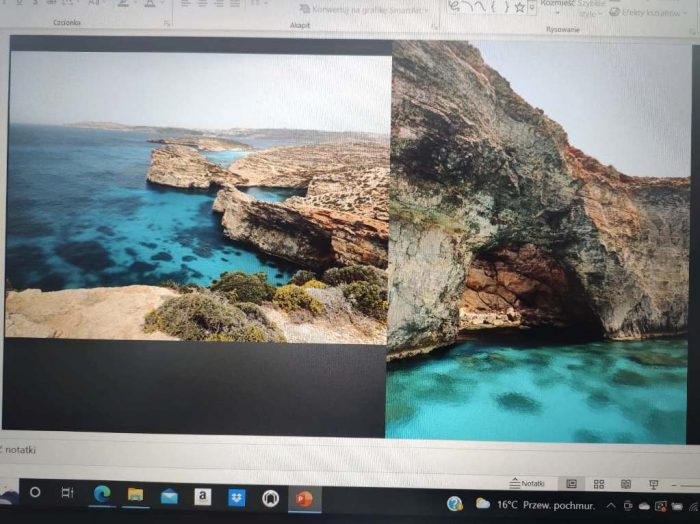Click Konwertuj na grafikę SmartArt
Screen dimensions: 700x524
[364, 9]
